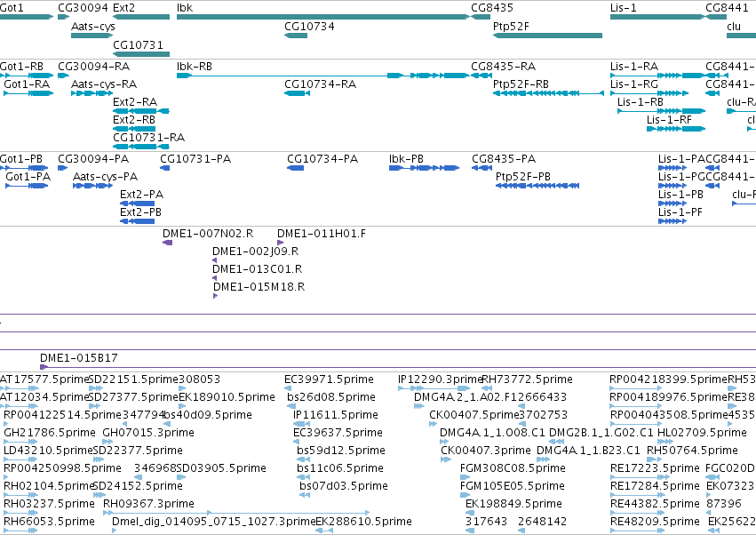Click the RH50764.5prime EST label
The image size is (756, 535).
[x=692, y=450]
